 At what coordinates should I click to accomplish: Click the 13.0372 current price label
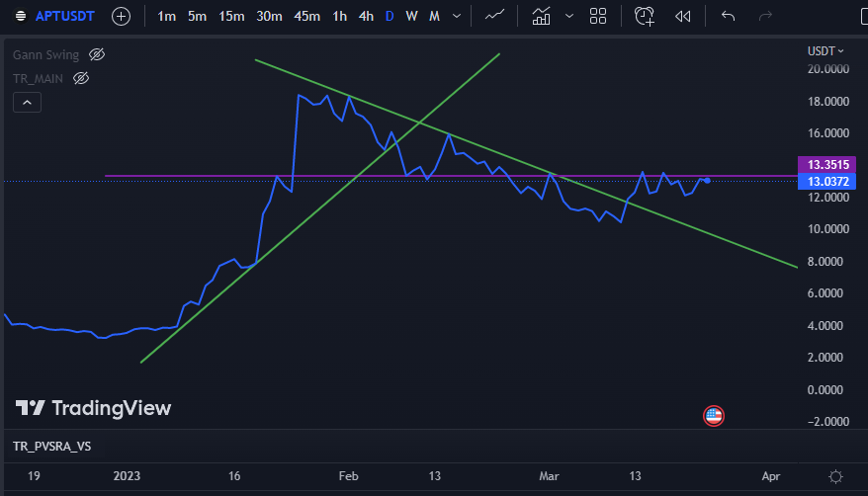click(827, 182)
